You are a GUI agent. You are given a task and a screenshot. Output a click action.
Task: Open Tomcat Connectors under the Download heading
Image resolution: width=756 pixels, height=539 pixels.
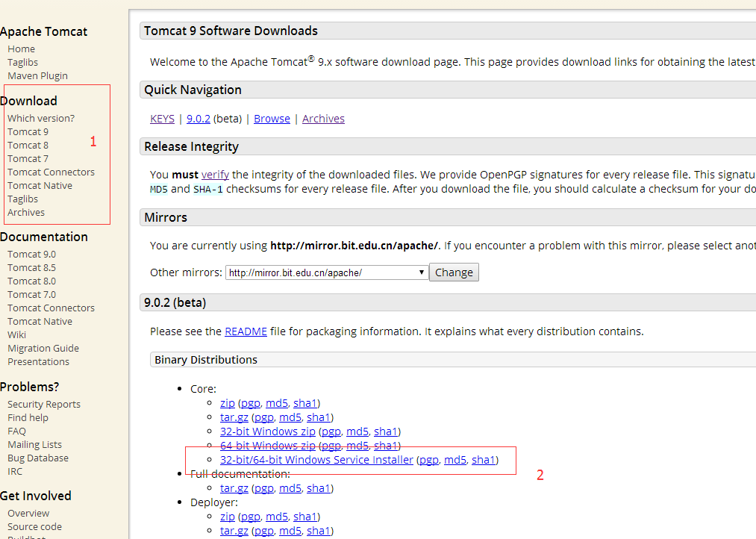(x=51, y=172)
